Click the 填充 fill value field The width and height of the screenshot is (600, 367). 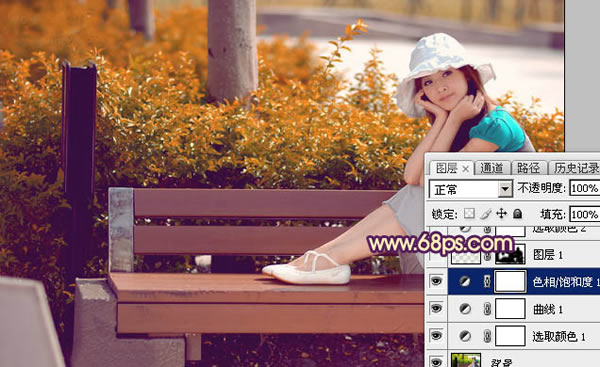585,214
